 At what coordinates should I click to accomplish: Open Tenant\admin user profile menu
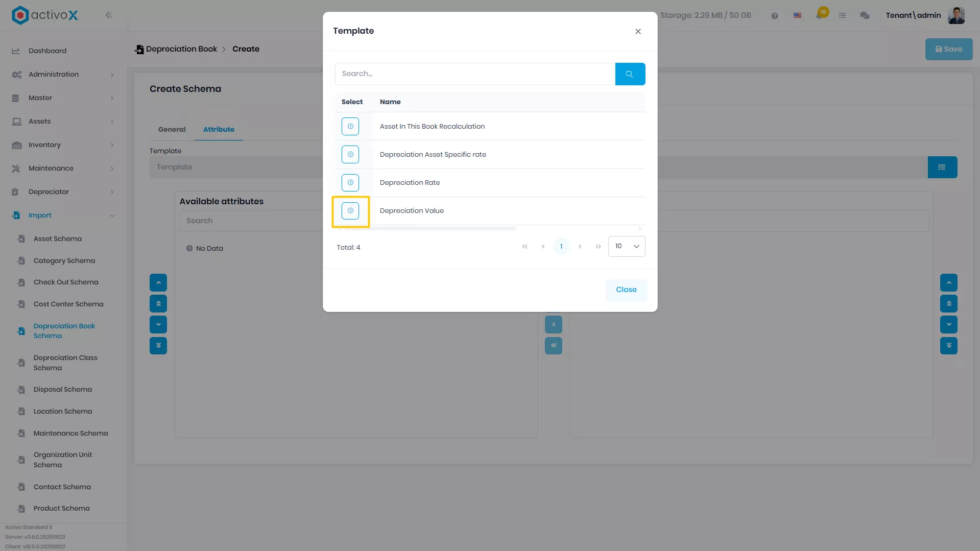click(x=925, y=16)
